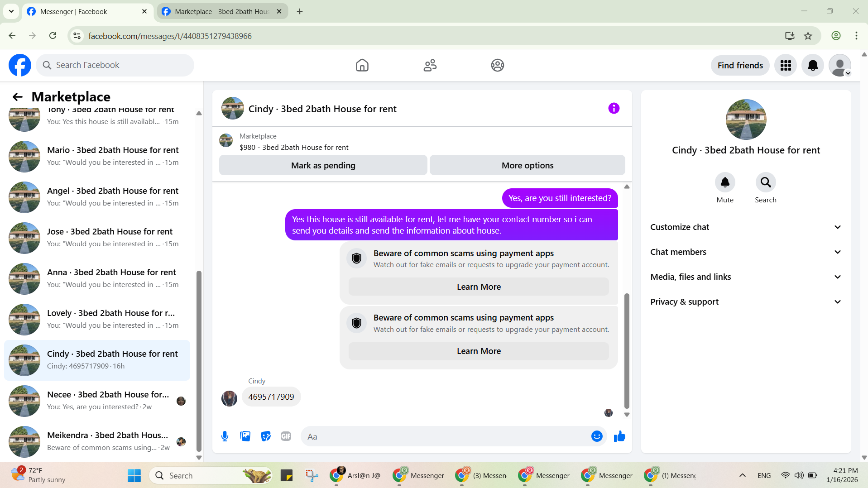868x488 pixels.
Task: Click the first Learn More button
Action: 479,287
